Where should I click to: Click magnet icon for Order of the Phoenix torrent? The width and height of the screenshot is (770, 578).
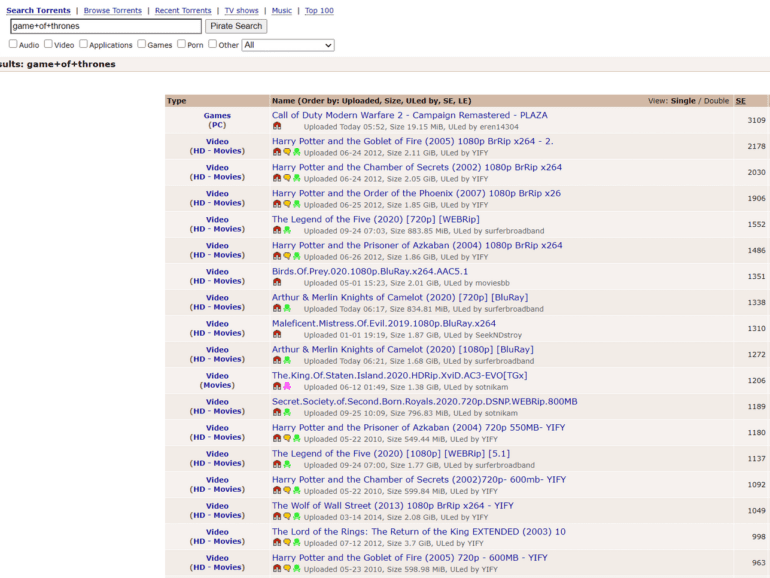277,204
